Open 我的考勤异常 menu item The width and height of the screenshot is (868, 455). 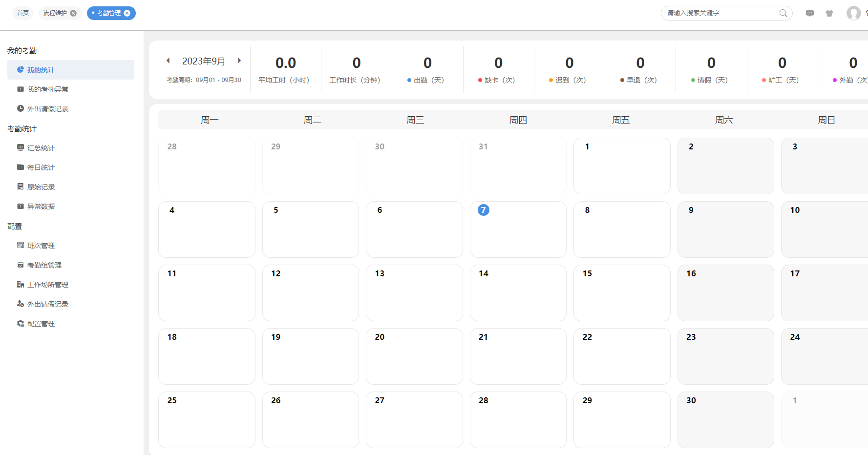(x=48, y=89)
